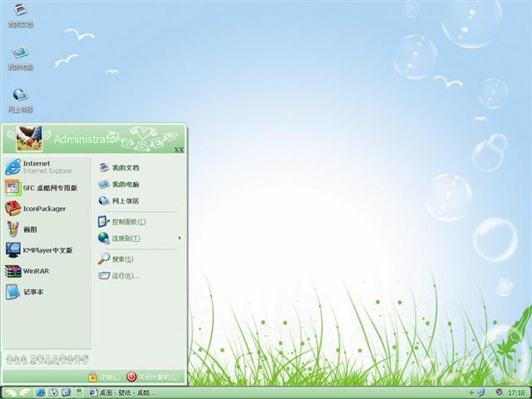Switch to 桌面 - 壁纸 - 桌酷 taskbar window
The image size is (532, 399).
pyautogui.click(x=122, y=393)
